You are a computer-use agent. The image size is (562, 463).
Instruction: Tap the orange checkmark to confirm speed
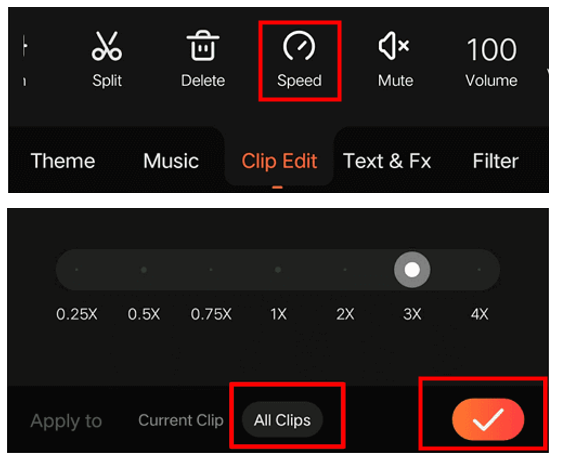[488, 419]
